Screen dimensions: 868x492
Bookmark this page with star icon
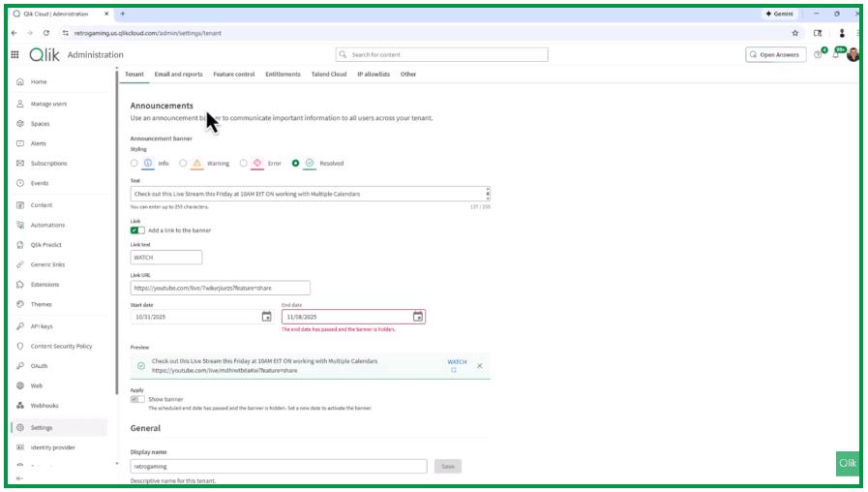click(x=794, y=33)
